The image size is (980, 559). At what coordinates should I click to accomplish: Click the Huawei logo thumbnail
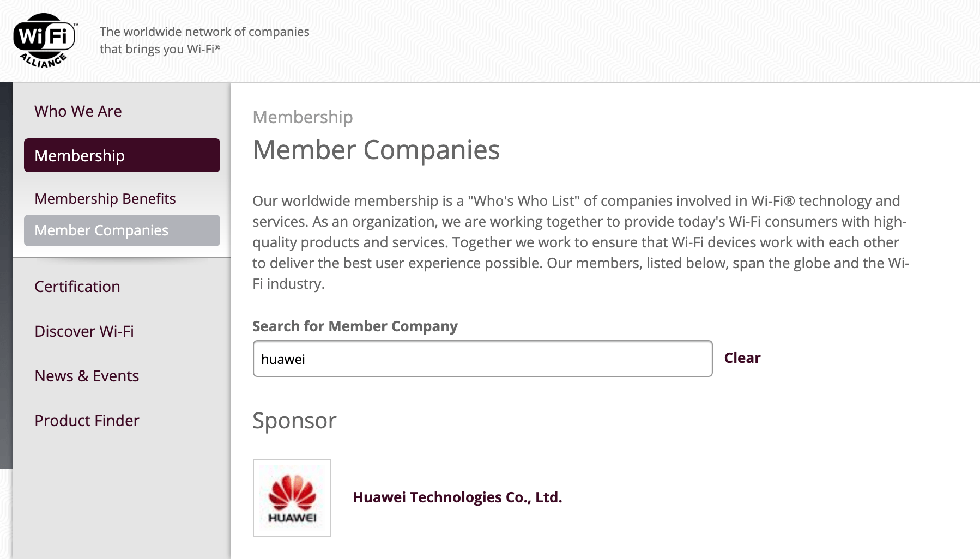tap(292, 498)
